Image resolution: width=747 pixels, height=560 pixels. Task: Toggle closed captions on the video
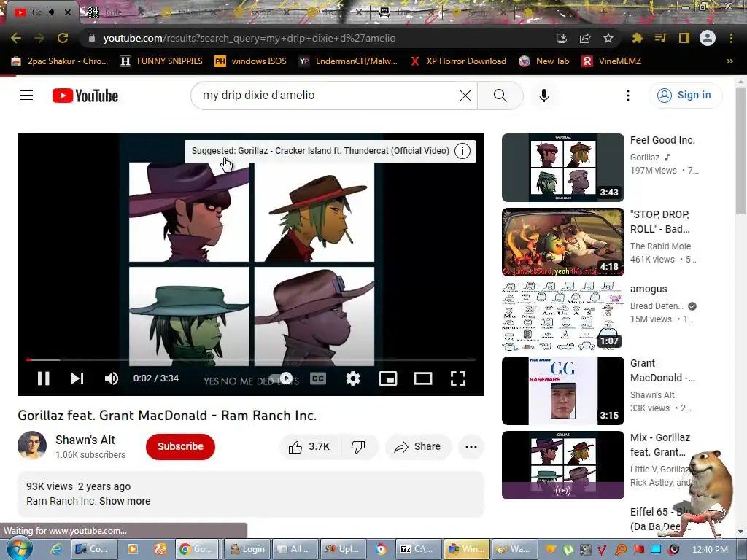point(318,378)
